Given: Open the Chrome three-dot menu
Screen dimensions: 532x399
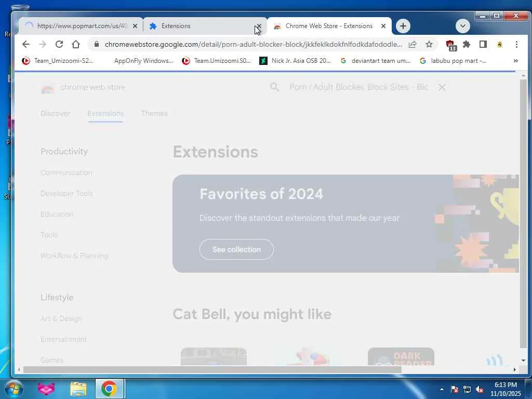Looking at the screenshot, I should [516, 44].
